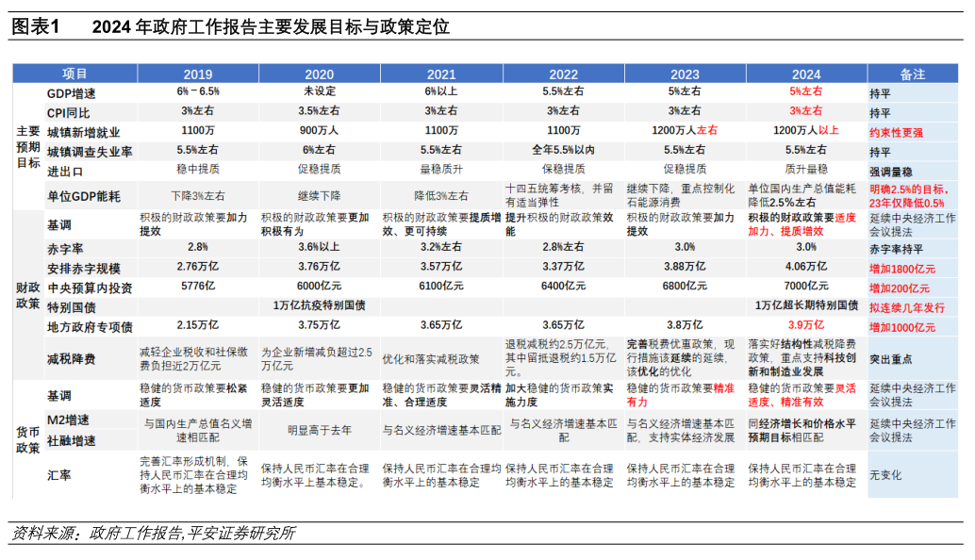Select the 2019 column header

pyautogui.click(x=197, y=74)
